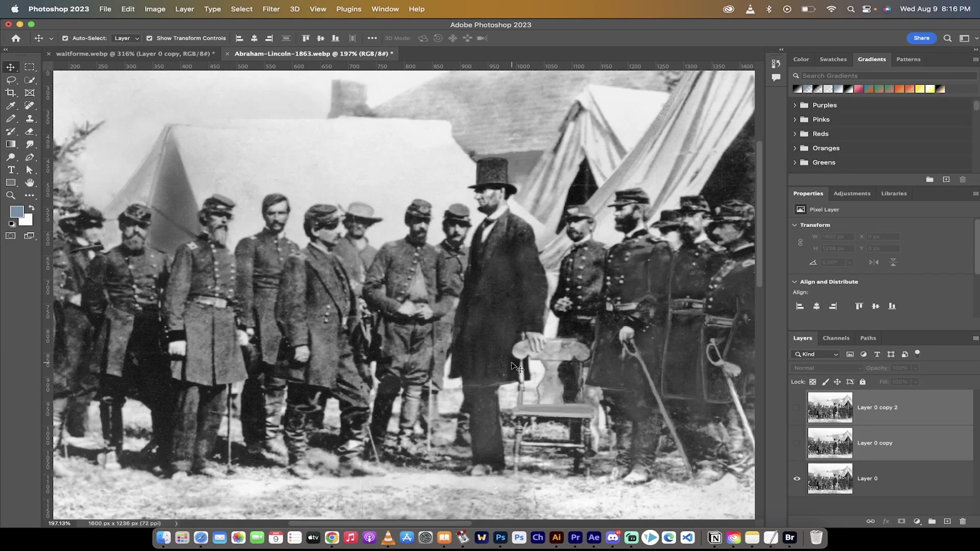Expand the Purples gradient folder
Screen dimensions: 980x551
(x=795, y=105)
